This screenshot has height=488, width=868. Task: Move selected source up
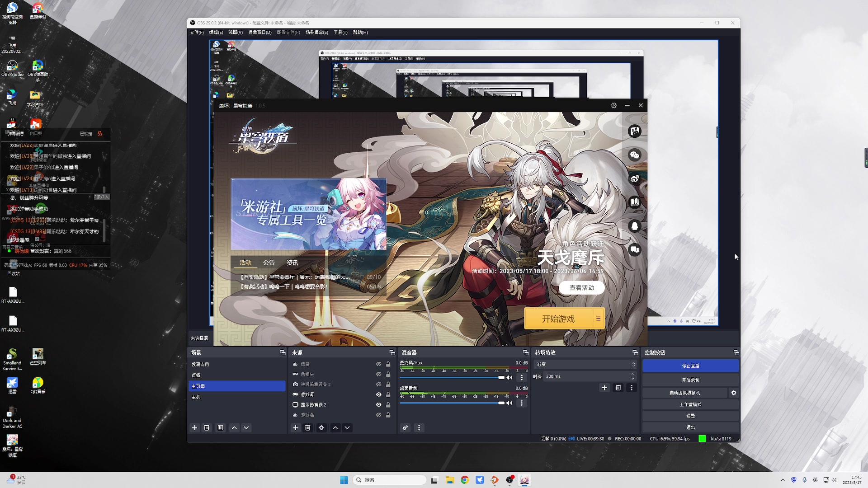335,428
